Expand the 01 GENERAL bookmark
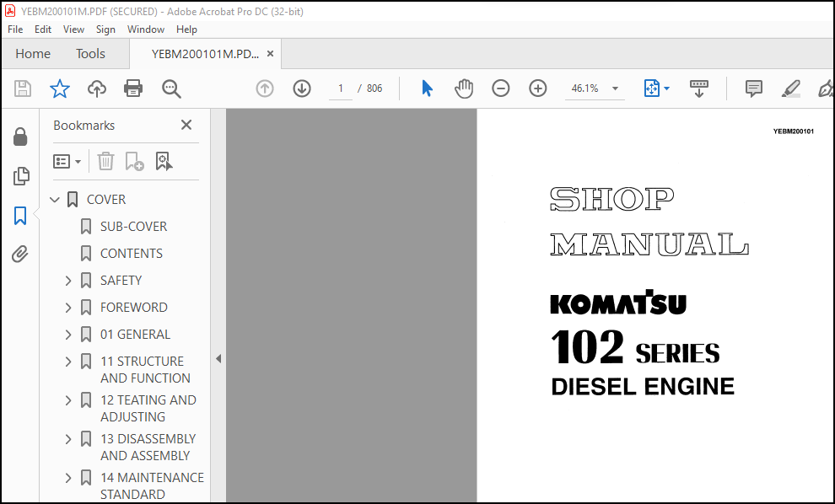The width and height of the screenshot is (835, 504). click(x=68, y=335)
